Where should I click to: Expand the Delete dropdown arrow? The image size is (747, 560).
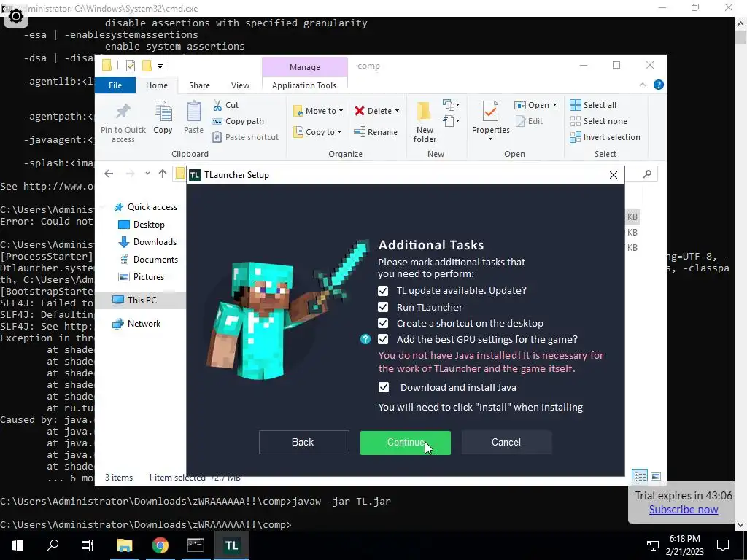(x=397, y=111)
